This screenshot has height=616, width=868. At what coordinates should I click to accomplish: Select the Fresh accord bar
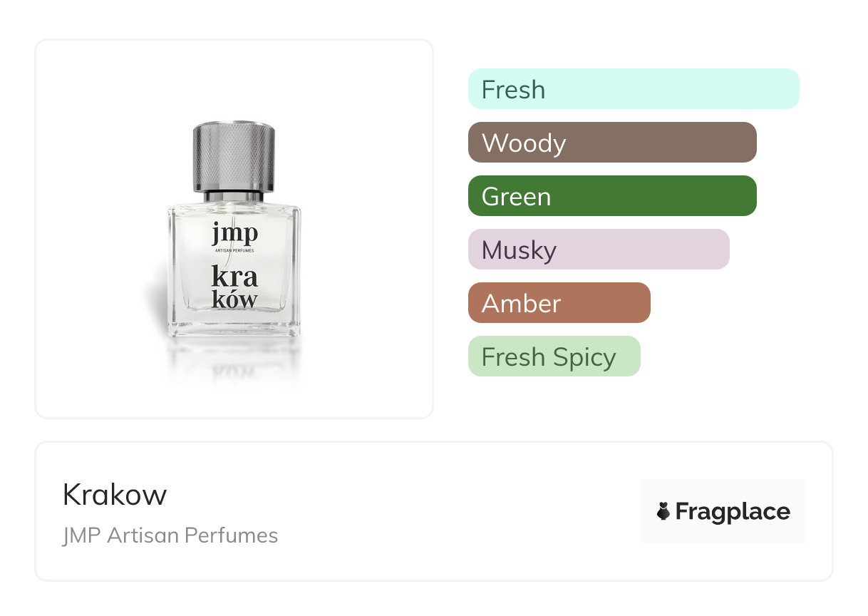click(633, 89)
